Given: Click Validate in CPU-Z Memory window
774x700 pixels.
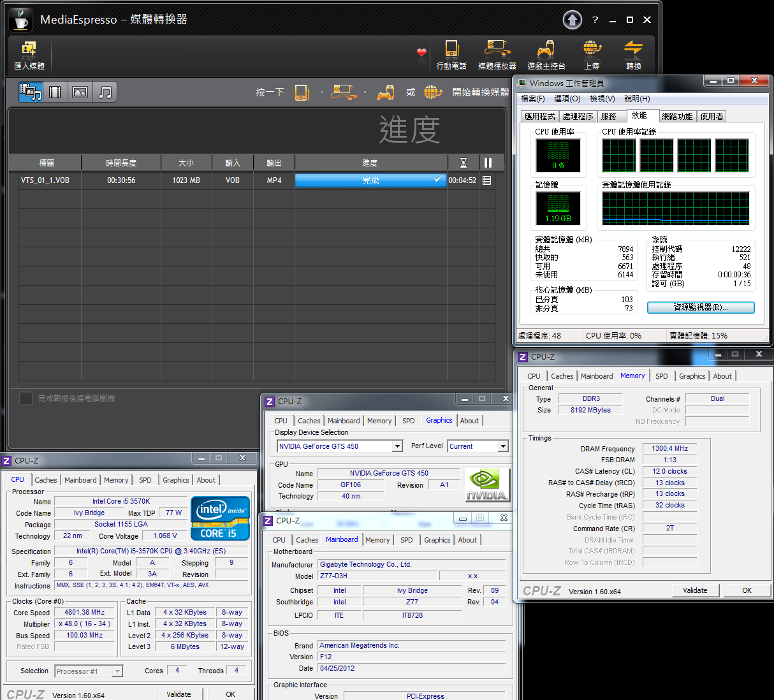Looking at the screenshot, I should click(695, 590).
